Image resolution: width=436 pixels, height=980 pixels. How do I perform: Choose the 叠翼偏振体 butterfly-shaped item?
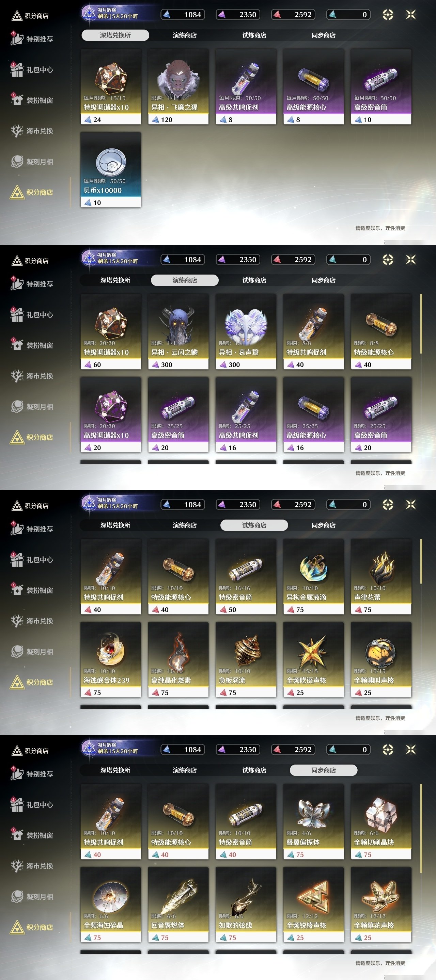(313, 822)
